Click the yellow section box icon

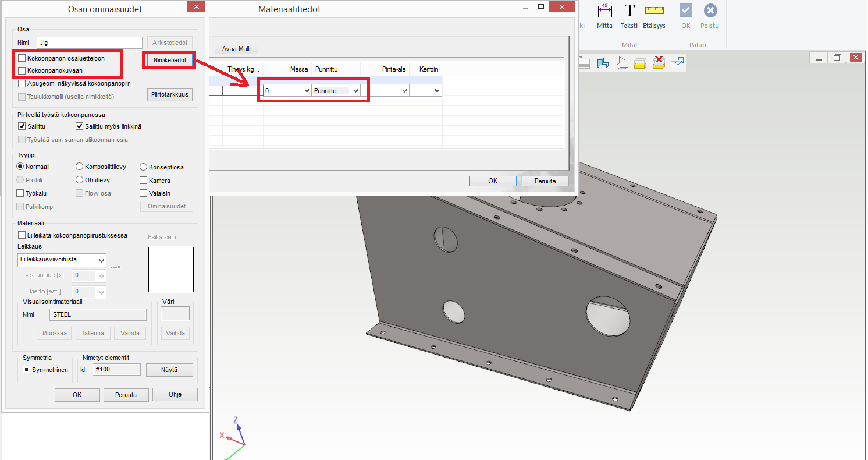pos(640,63)
